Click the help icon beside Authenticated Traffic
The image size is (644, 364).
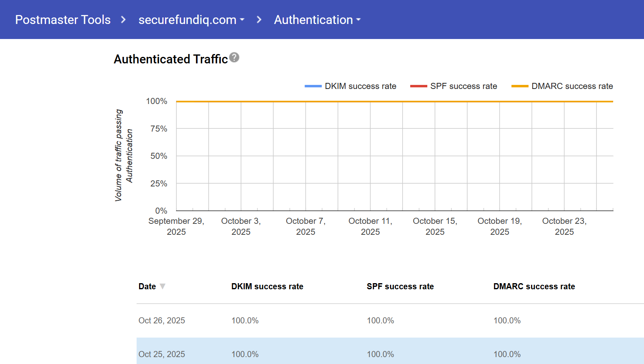tap(234, 58)
